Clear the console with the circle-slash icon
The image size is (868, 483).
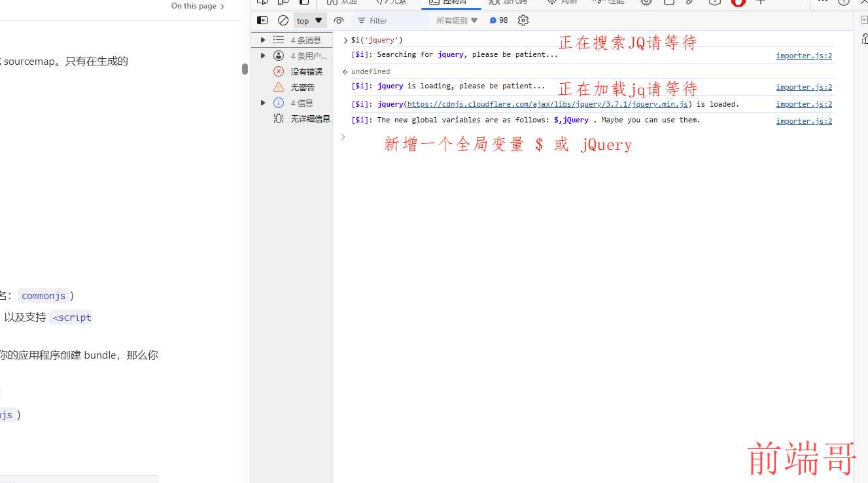tap(283, 20)
